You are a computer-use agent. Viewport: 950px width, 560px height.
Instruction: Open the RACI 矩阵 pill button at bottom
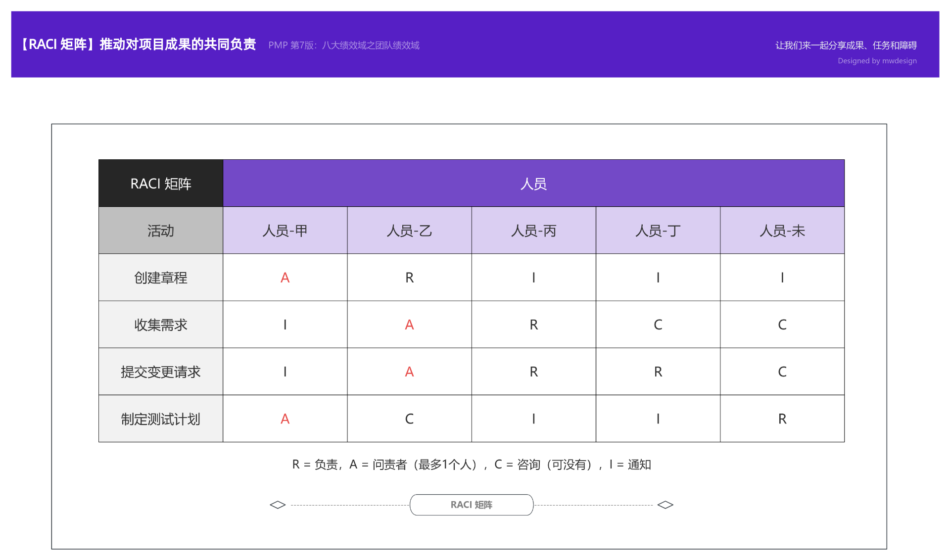471,505
